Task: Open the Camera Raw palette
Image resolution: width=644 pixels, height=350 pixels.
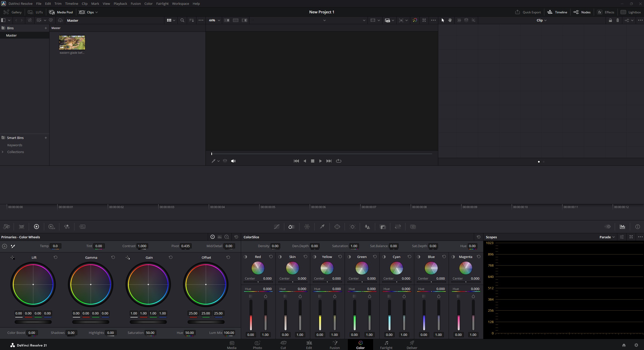Action: 7,227
